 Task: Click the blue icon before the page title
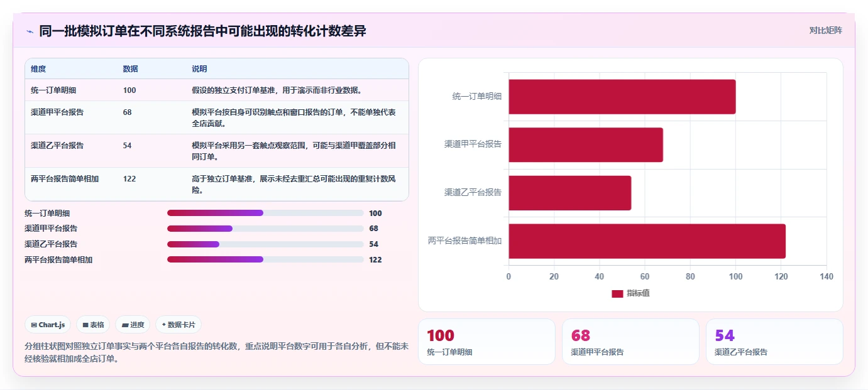(30, 31)
